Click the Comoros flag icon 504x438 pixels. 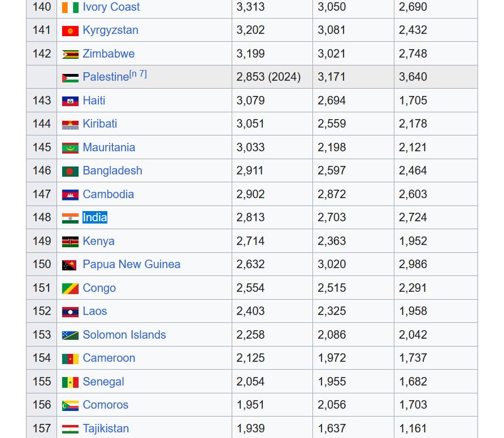(x=70, y=406)
